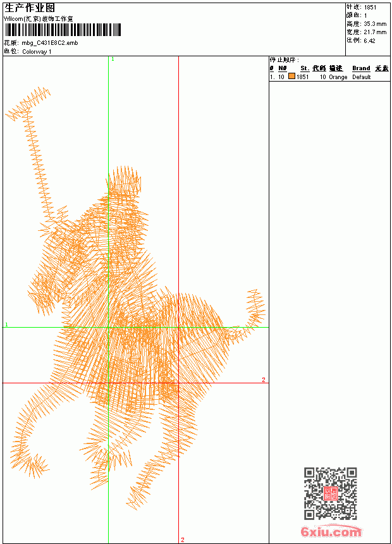392x544 pixels.
Task: Select the Orange thread row in stop sequence
Action: pos(329,77)
